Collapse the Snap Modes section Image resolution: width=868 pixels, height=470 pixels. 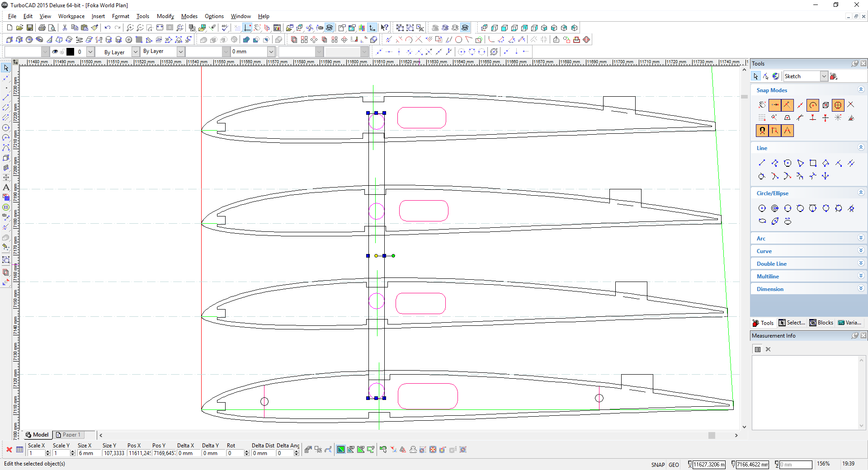(x=861, y=90)
